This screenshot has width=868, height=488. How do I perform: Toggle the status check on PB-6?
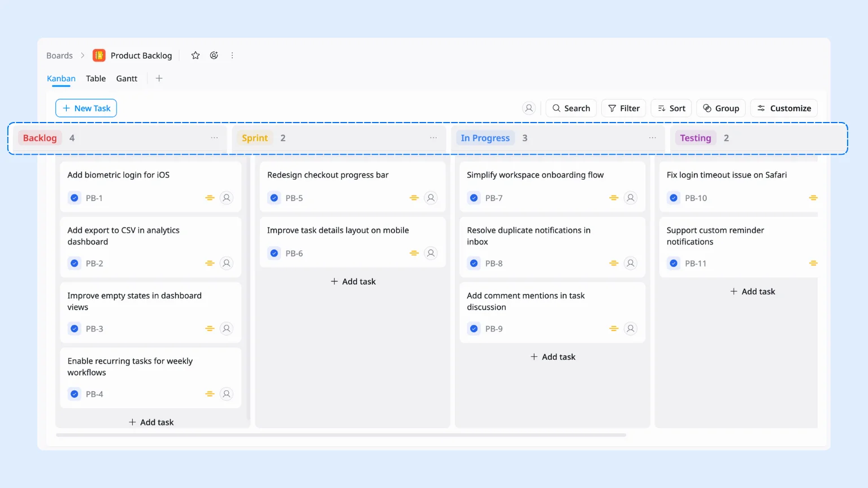tap(274, 253)
